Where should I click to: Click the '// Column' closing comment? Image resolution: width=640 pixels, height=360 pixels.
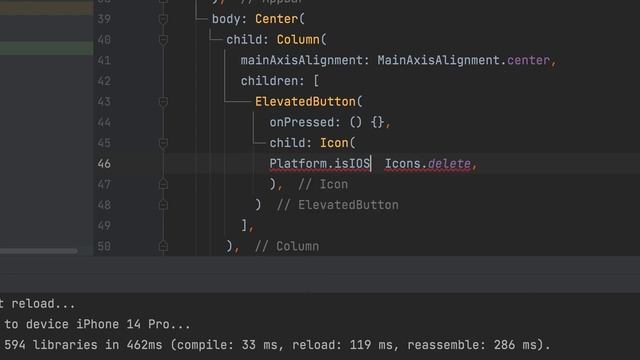point(287,247)
